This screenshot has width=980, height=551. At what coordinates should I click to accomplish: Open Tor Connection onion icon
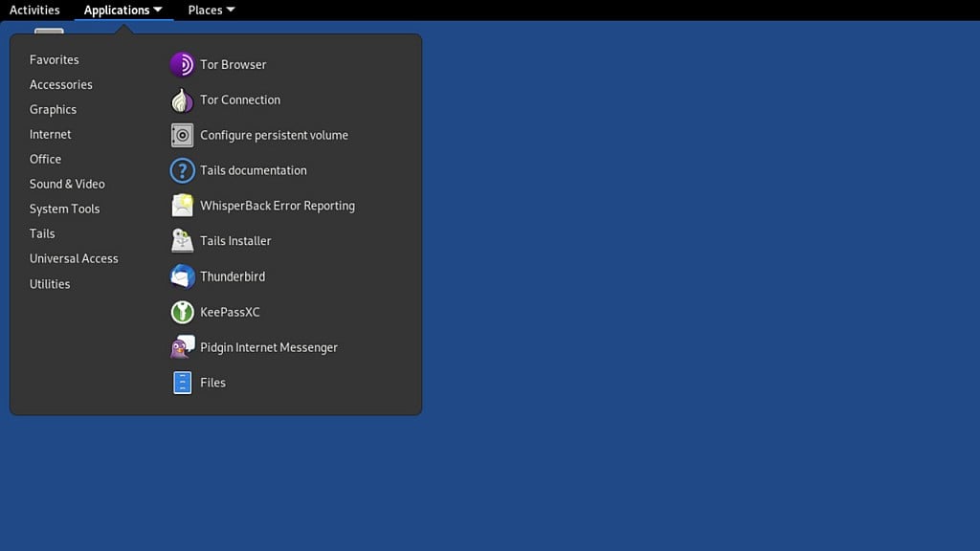tap(182, 99)
